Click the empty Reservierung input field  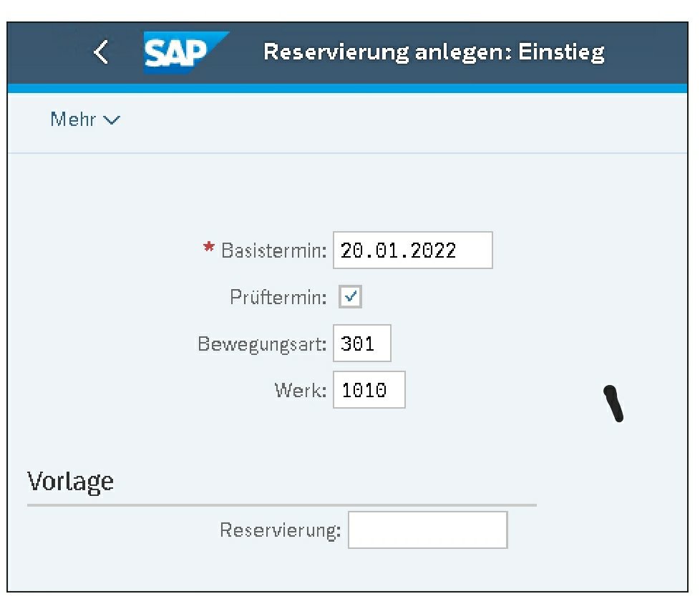pyautogui.click(x=427, y=530)
